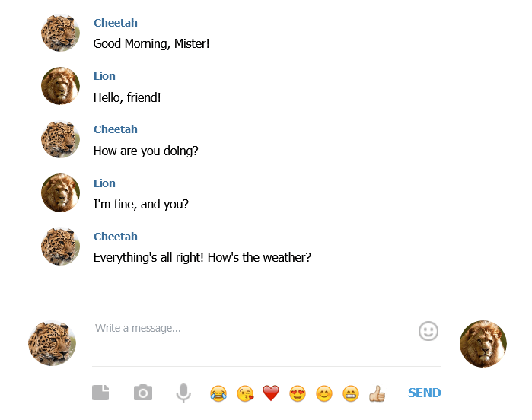Insert the heart-eyes emoji
Viewport: 532px width, 420px height.
(x=298, y=393)
